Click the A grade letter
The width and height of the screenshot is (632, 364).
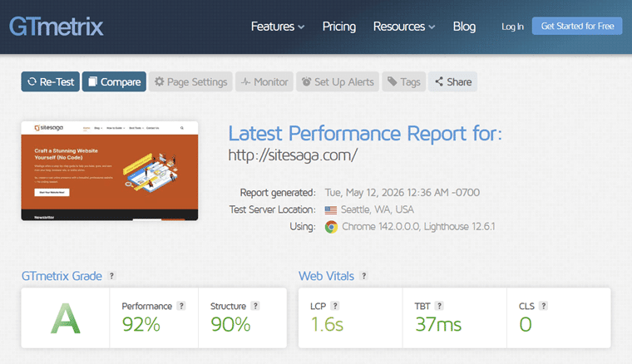click(66, 318)
